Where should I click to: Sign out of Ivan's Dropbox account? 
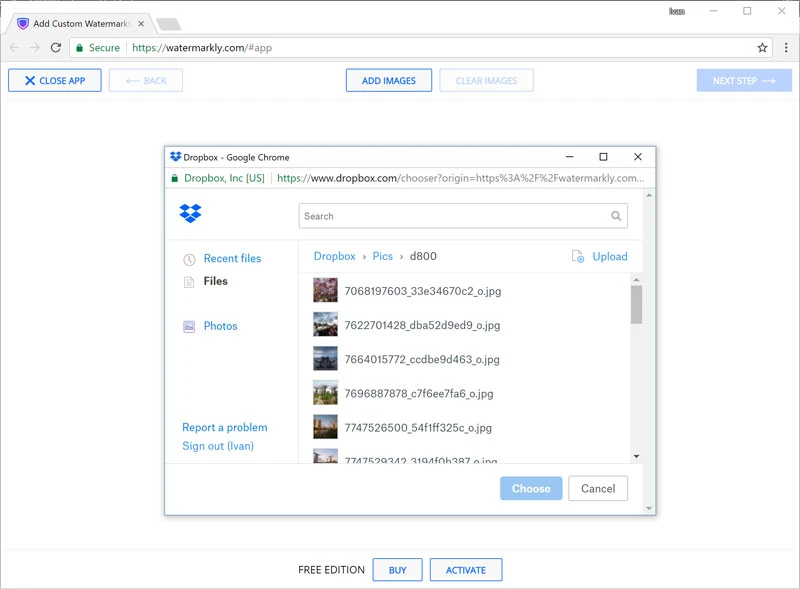[218, 446]
